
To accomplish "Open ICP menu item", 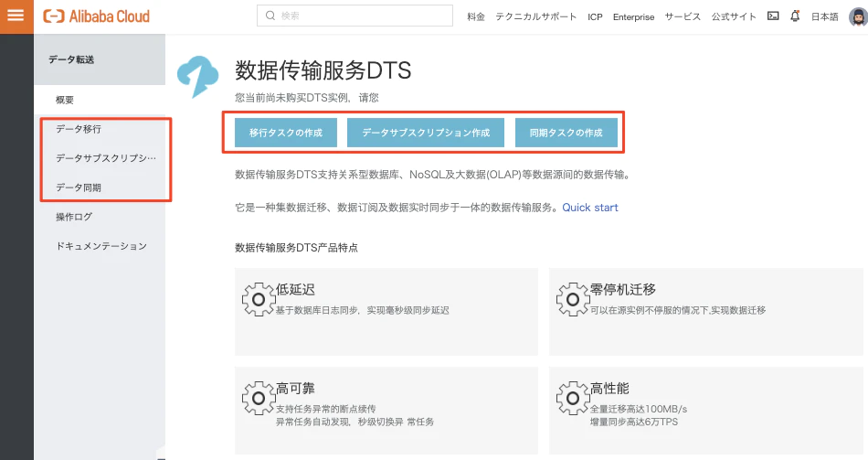I will (x=595, y=16).
